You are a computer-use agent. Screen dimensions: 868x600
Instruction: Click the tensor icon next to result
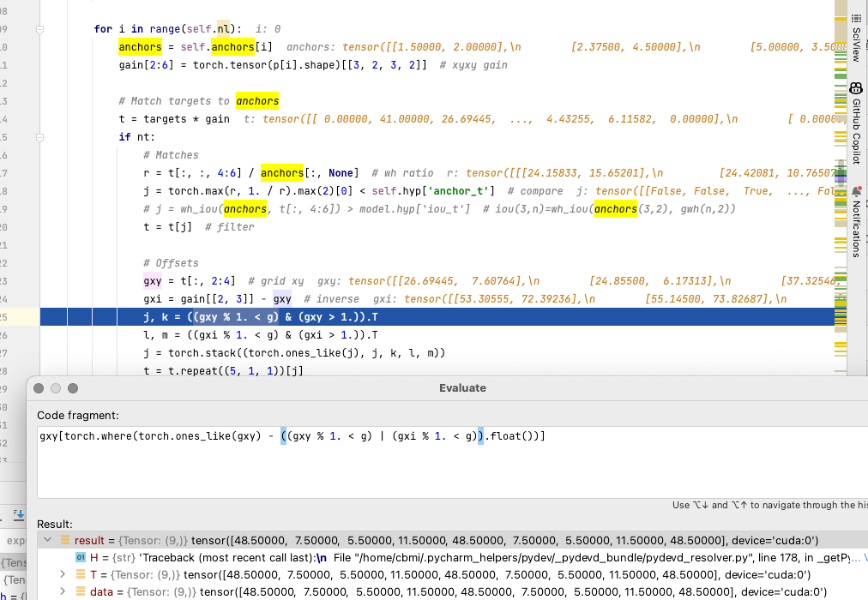65,540
